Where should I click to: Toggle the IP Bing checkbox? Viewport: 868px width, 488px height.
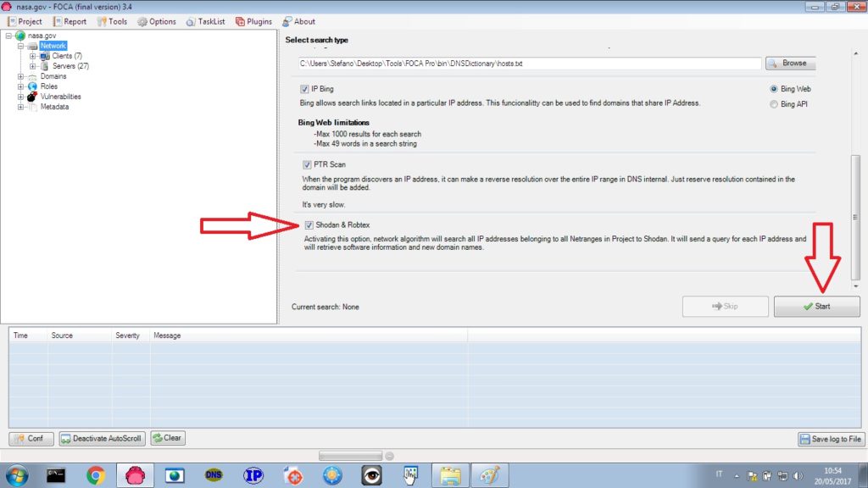(x=304, y=89)
